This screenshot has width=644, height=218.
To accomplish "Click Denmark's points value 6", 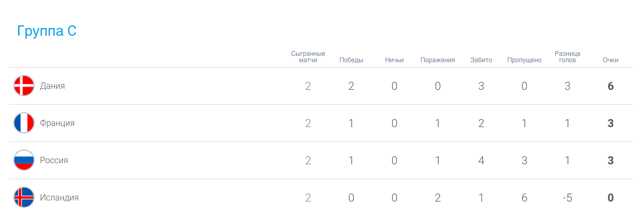I will (x=610, y=86).
